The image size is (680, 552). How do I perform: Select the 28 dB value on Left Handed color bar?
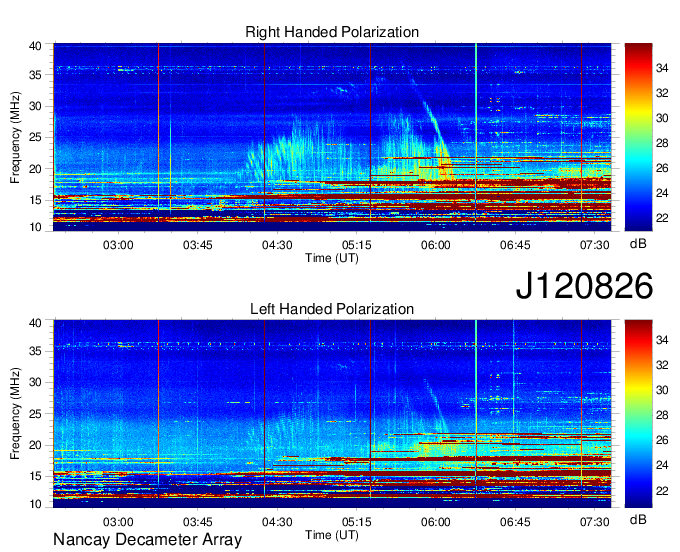click(x=662, y=415)
